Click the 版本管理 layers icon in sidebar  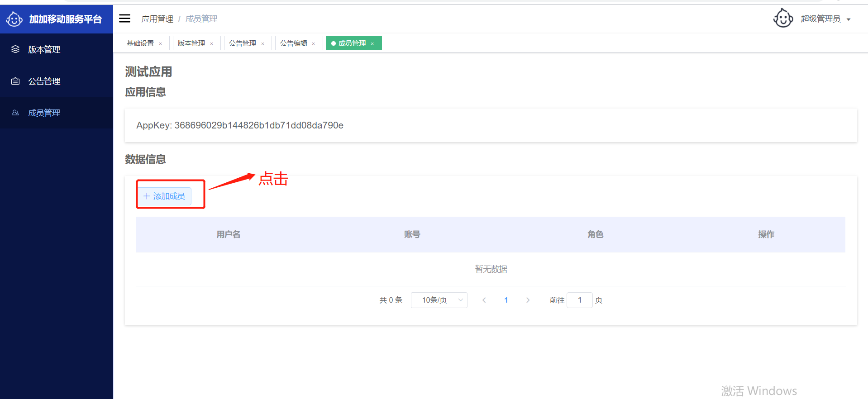tap(15, 49)
